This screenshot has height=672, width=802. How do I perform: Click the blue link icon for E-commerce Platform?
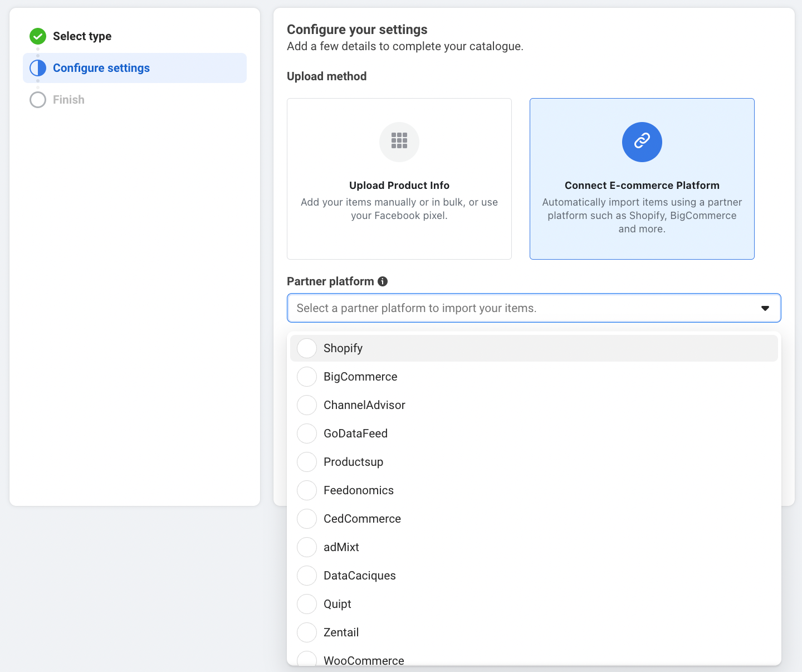pyautogui.click(x=642, y=142)
